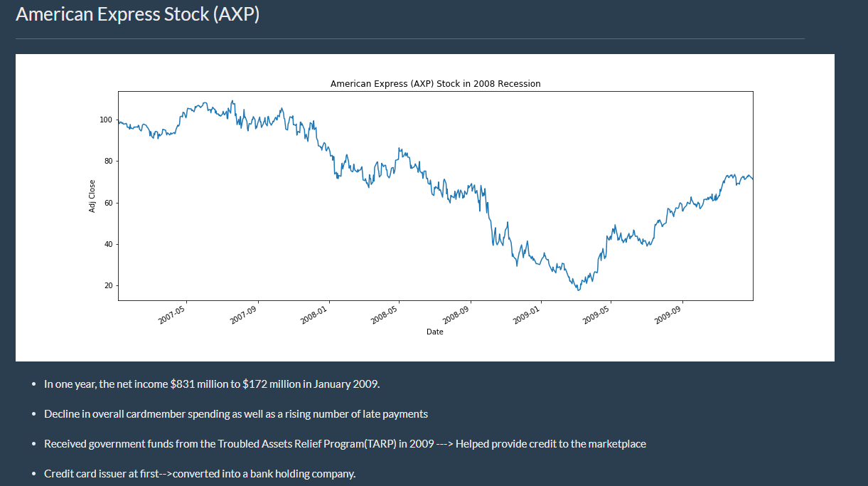
Task: Click the 2007-05 x-axis tick label
Action: [x=171, y=314]
